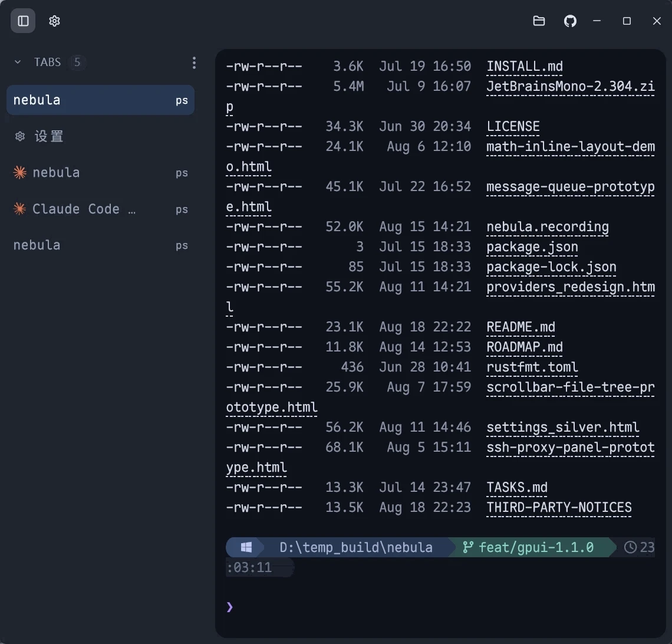The height and width of the screenshot is (644, 672).
Task: Open math-inline-layout-demo file link
Action: [571, 147]
